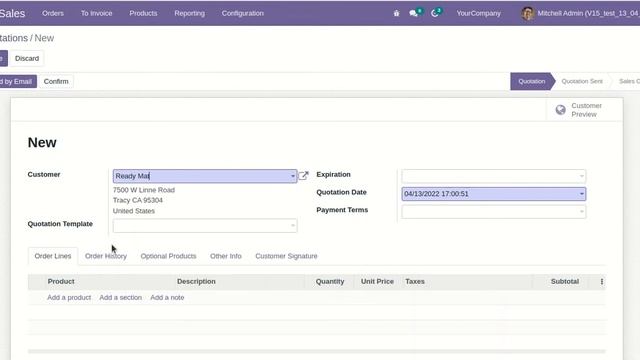Image resolution: width=640 pixels, height=360 pixels.
Task: Open the To Invoice menu
Action: click(x=96, y=13)
